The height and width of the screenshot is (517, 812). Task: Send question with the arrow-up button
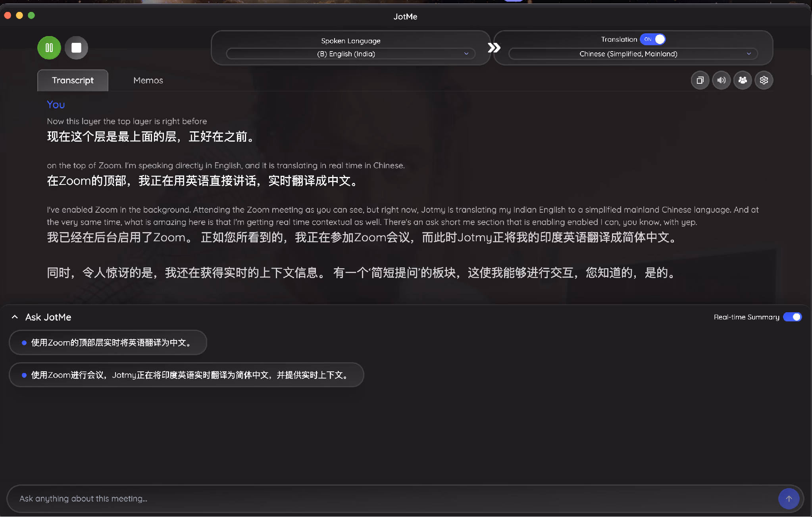point(789,499)
